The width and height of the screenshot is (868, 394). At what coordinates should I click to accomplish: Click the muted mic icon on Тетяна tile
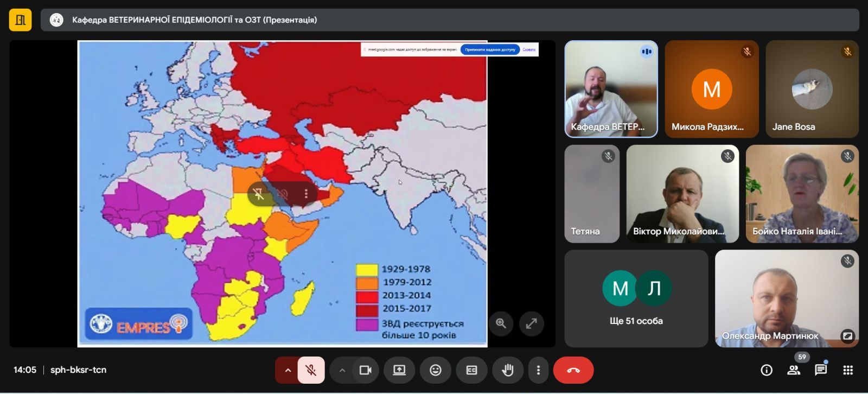(608, 156)
